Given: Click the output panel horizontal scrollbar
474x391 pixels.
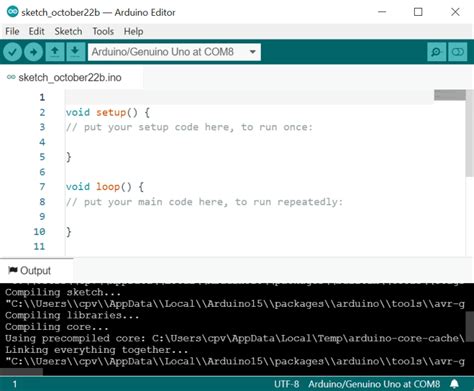Looking at the screenshot, I should pos(21,372).
